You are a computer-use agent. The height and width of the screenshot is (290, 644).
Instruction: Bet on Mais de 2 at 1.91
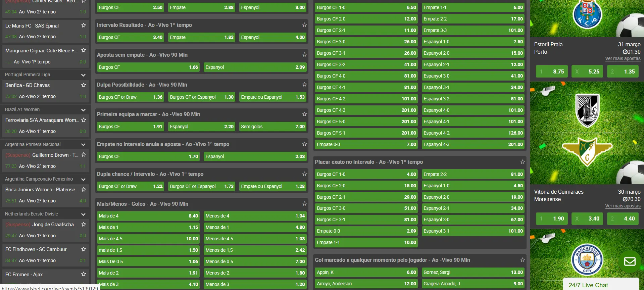(148, 273)
